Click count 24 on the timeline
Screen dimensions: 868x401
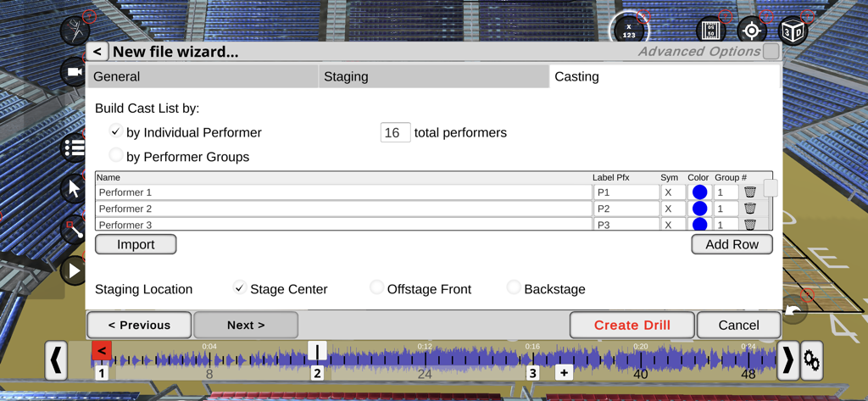tap(425, 374)
